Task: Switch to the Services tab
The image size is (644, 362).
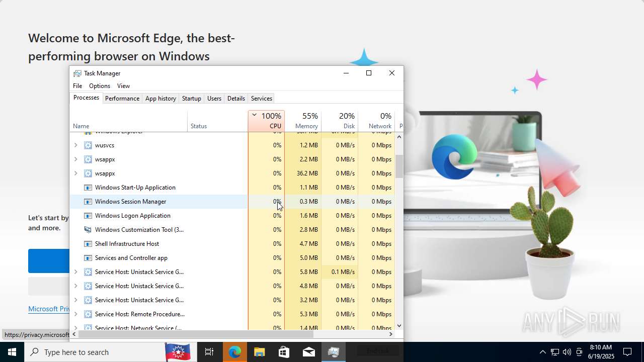Action: tap(262, 99)
